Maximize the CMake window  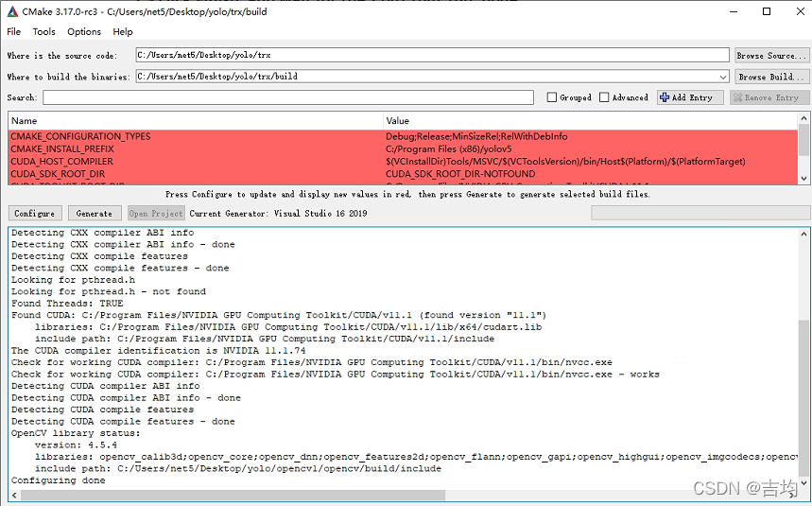pyautogui.click(x=767, y=11)
